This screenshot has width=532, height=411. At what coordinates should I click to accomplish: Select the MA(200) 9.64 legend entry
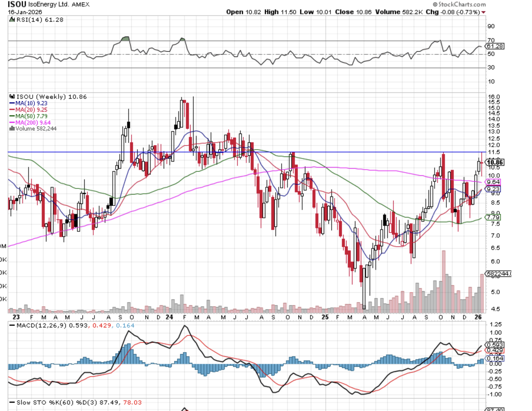click(30, 123)
